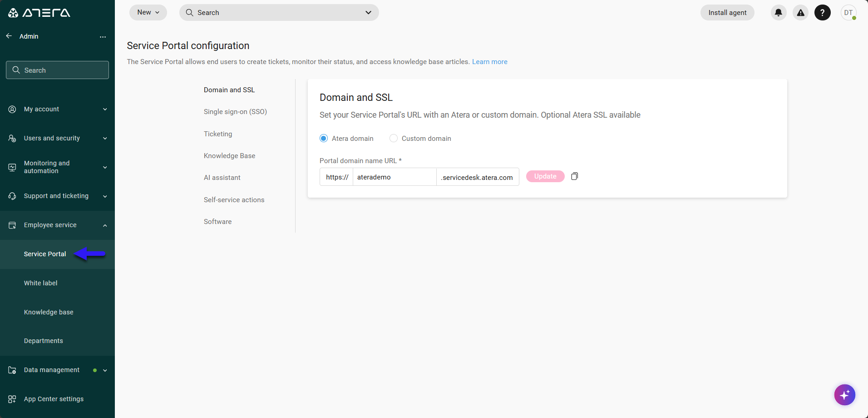The width and height of the screenshot is (868, 418).
Task: Select the Atera domain radio button
Action: point(324,139)
